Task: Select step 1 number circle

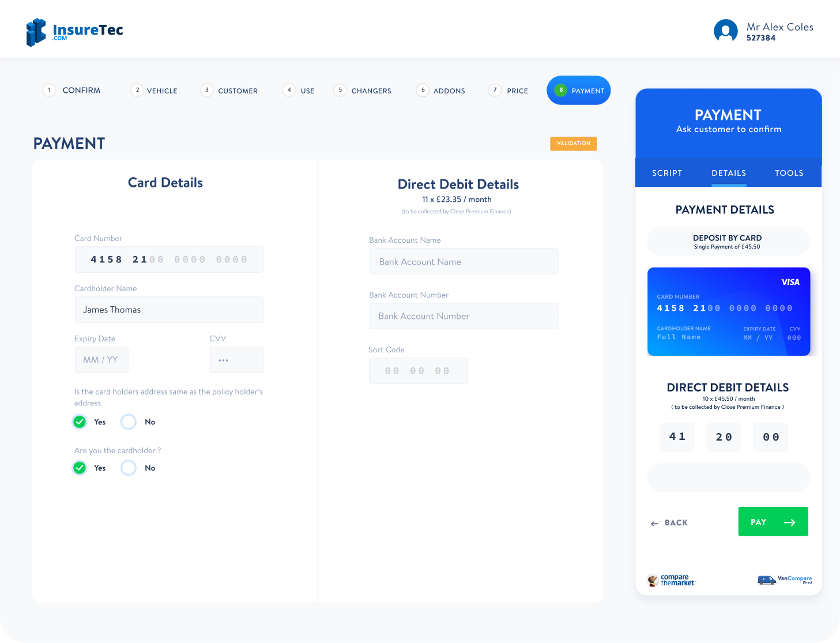Action: pyautogui.click(x=49, y=90)
